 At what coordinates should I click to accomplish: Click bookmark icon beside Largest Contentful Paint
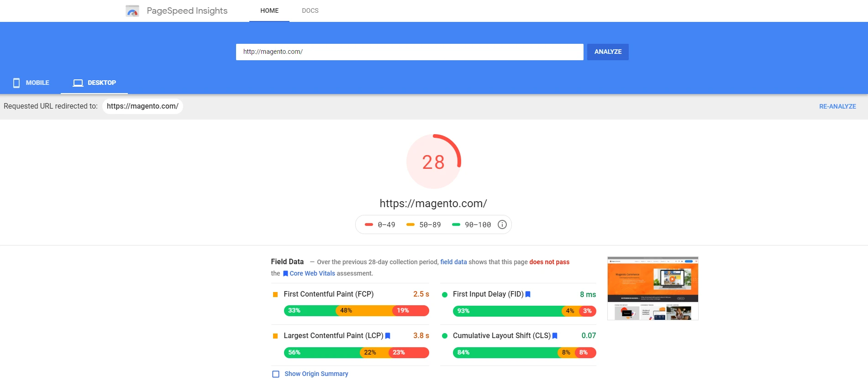388,336
